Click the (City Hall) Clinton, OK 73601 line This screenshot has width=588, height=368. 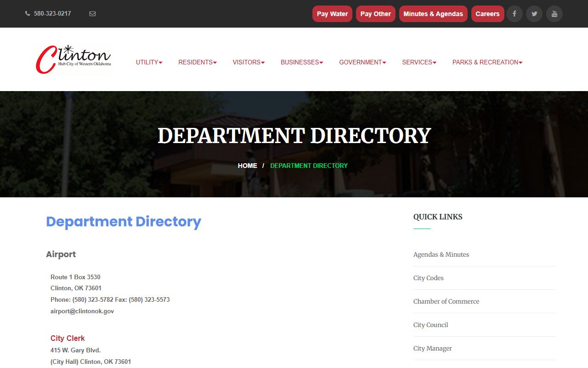(90, 362)
